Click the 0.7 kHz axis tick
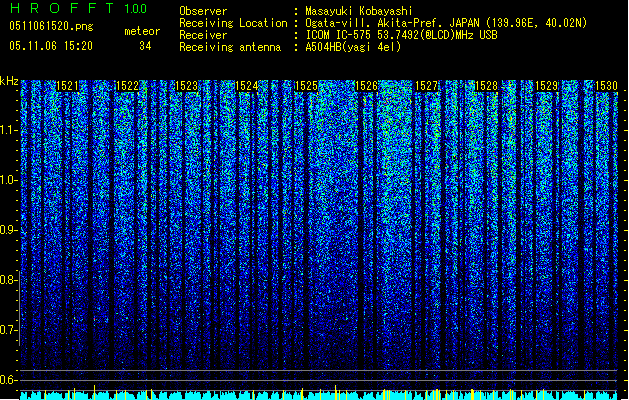Viewport: 629px width, 400px height. coord(9,330)
